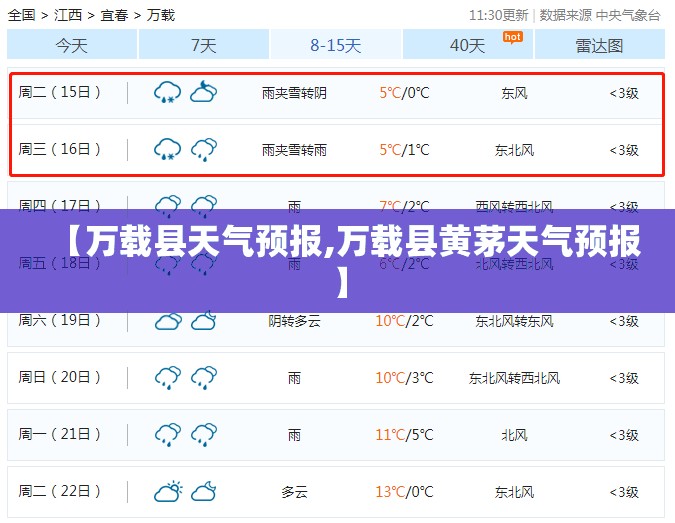Click the 5℃/1℃ temperature
The width and height of the screenshot is (675, 523).
coord(404,150)
